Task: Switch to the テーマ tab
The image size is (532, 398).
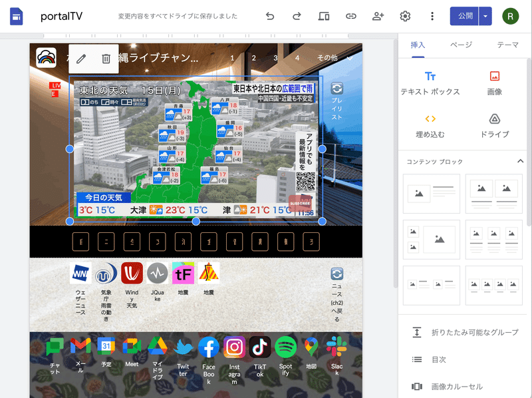Action: pyautogui.click(x=507, y=45)
